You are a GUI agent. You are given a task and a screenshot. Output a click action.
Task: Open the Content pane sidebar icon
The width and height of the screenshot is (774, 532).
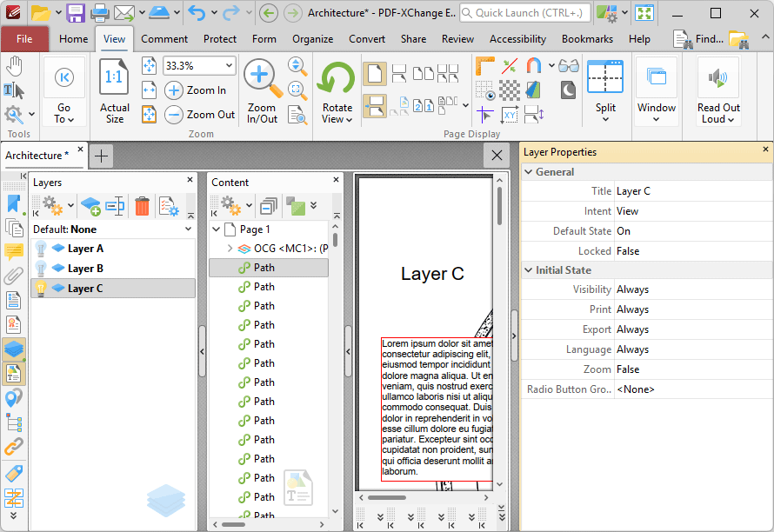pos(13,374)
